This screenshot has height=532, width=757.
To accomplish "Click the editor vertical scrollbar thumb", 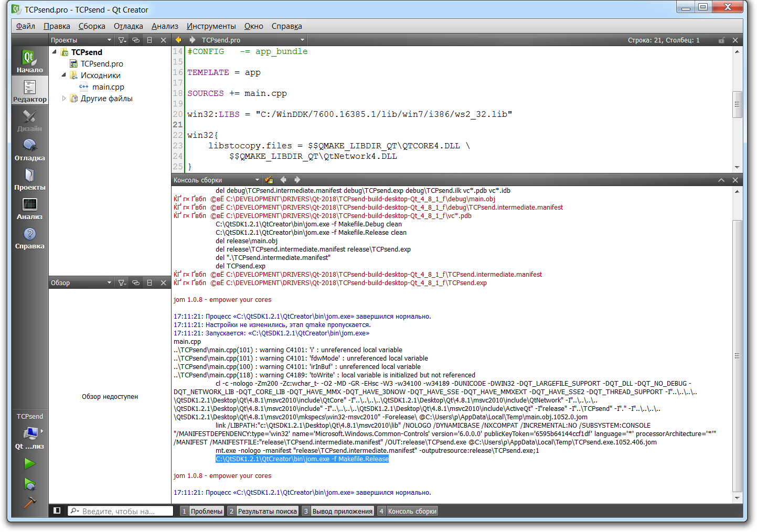I will [737, 104].
